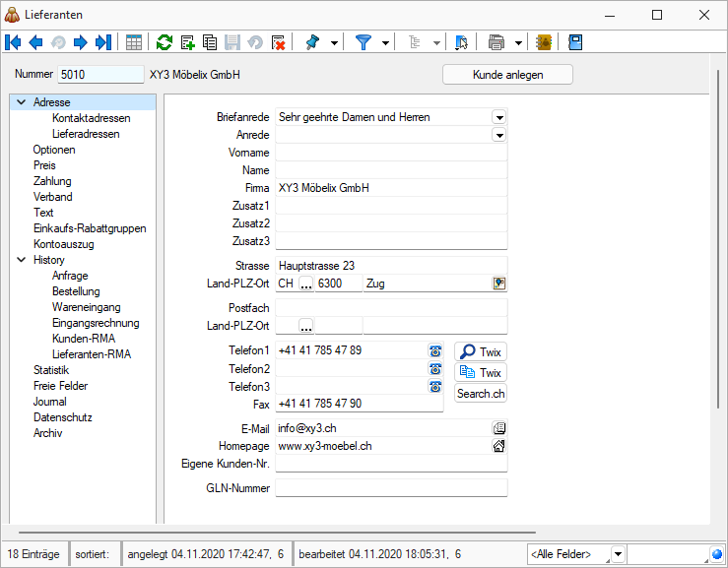Click the blue pin icon
This screenshot has width=728, height=568.
313,42
